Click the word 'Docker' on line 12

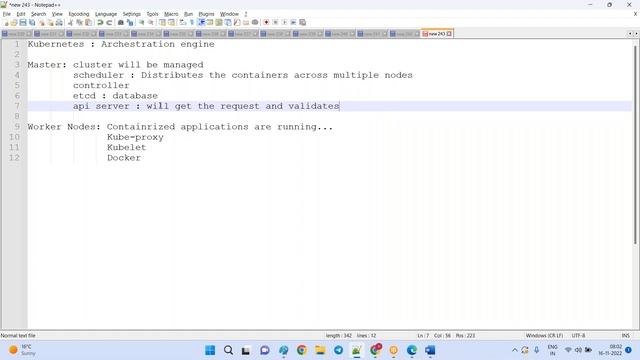point(124,158)
